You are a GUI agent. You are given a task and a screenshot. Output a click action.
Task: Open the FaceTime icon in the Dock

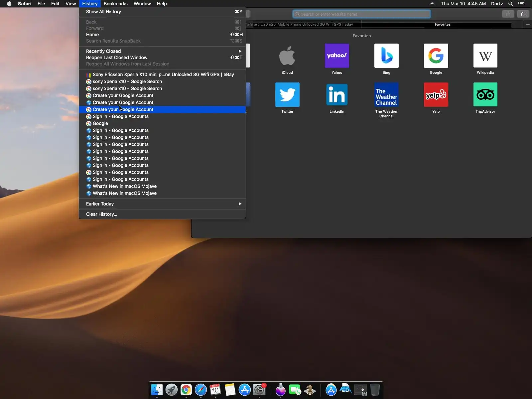pyautogui.click(x=295, y=390)
